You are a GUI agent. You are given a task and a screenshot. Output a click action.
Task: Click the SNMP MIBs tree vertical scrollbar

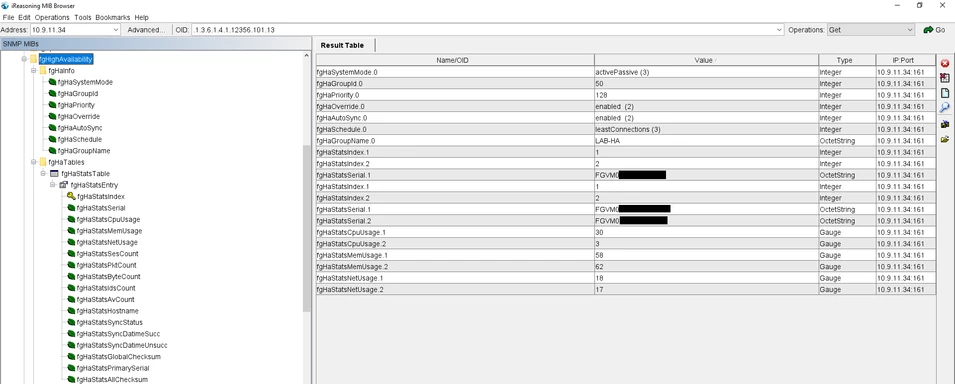click(x=307, y=229)
